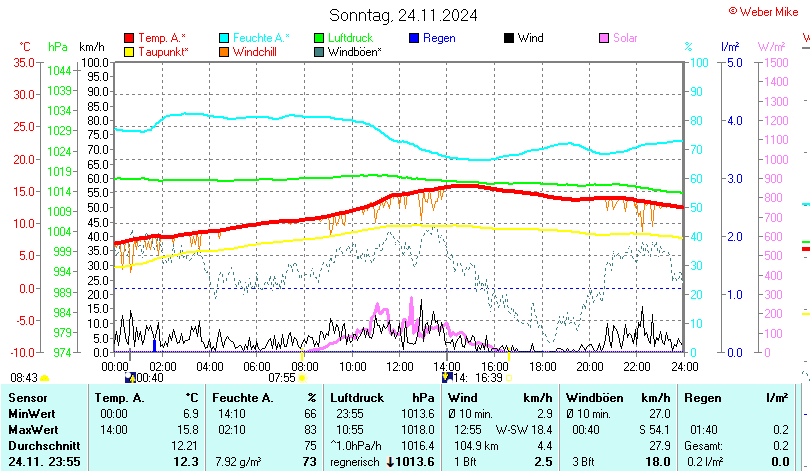
Task: Click the pink Solar legend swatch
Action: 604,38
